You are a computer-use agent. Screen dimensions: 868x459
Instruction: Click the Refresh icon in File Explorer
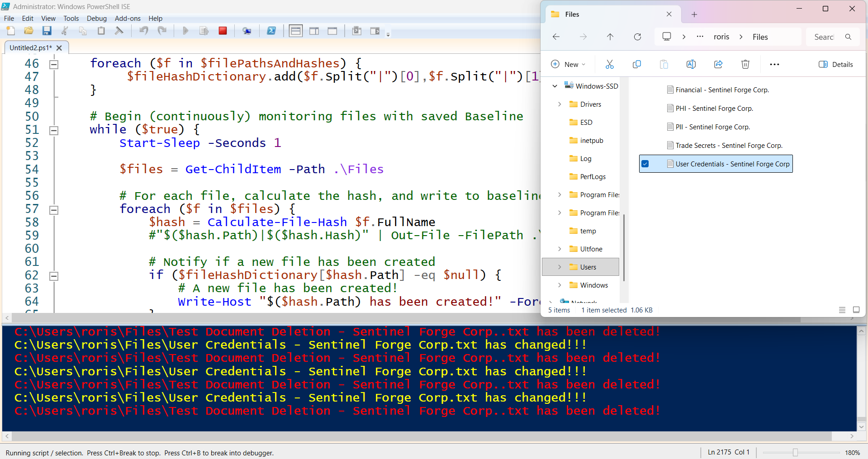coord(637,37)
